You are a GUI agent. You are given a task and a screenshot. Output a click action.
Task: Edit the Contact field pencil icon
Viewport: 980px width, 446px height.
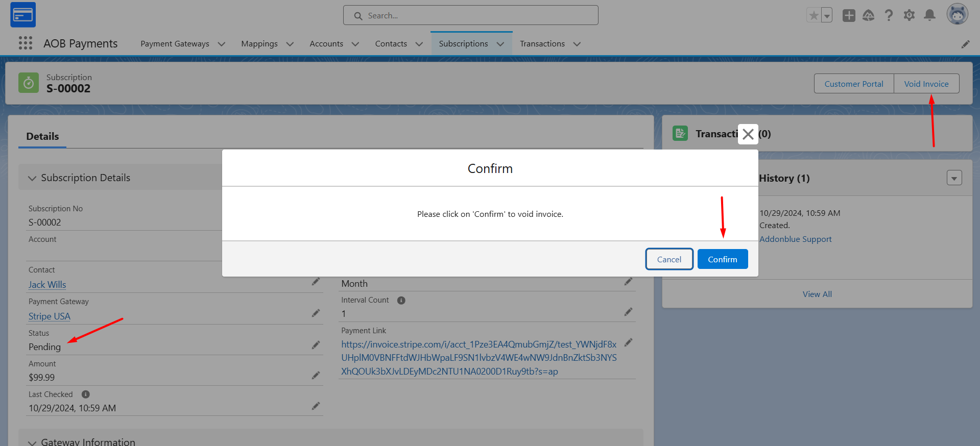[316, 282]
